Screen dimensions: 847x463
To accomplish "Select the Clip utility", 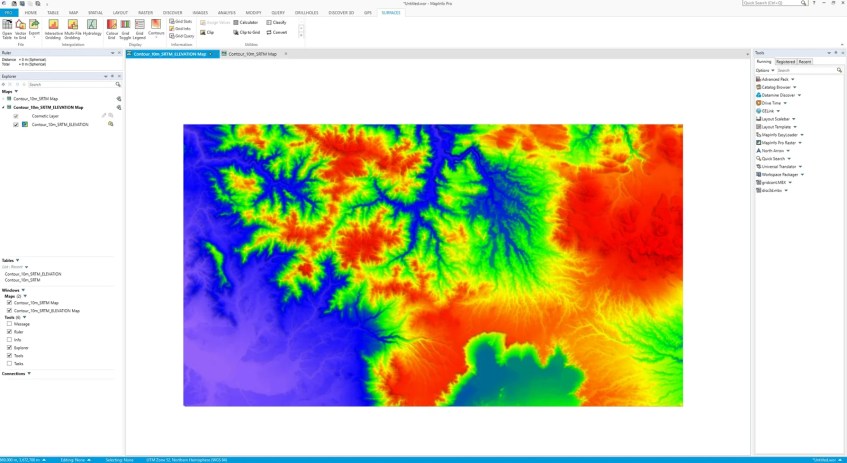I will coord(207,32).
